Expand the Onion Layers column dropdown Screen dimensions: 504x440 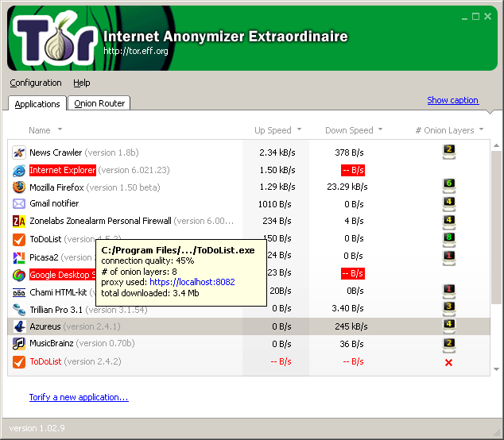pos(481,130)
